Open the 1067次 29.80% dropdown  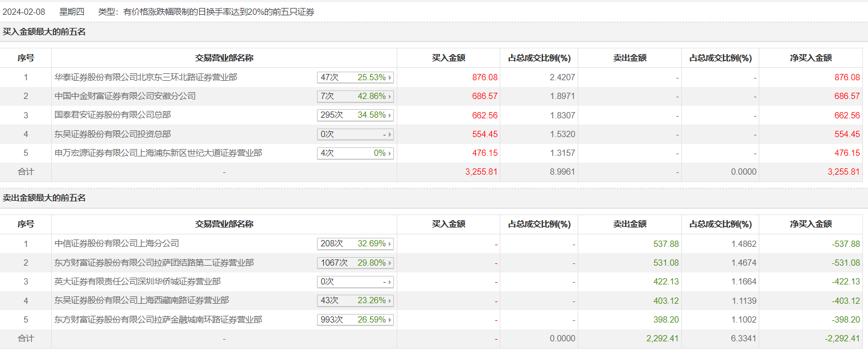click(x=355, y=263)
